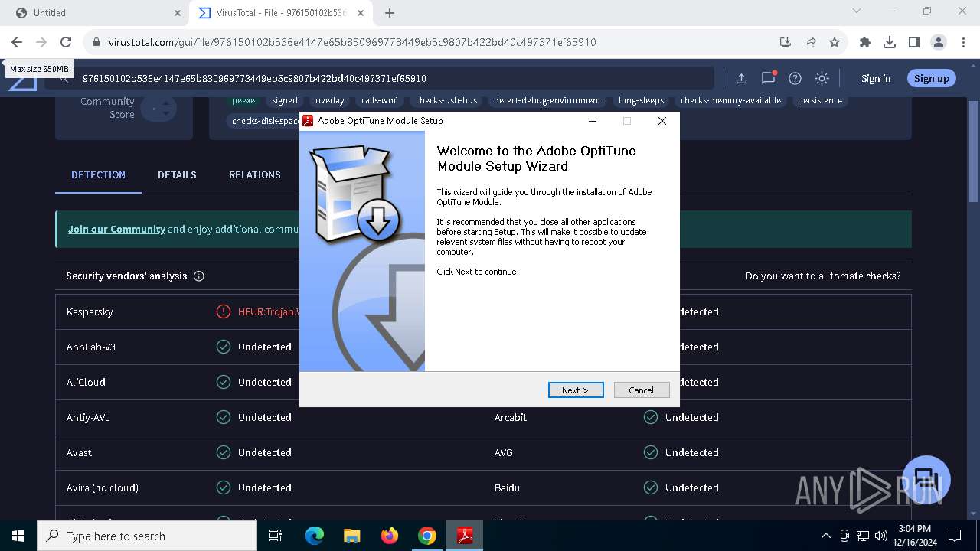Click AliCloud vendor row name

coord(86,382)
